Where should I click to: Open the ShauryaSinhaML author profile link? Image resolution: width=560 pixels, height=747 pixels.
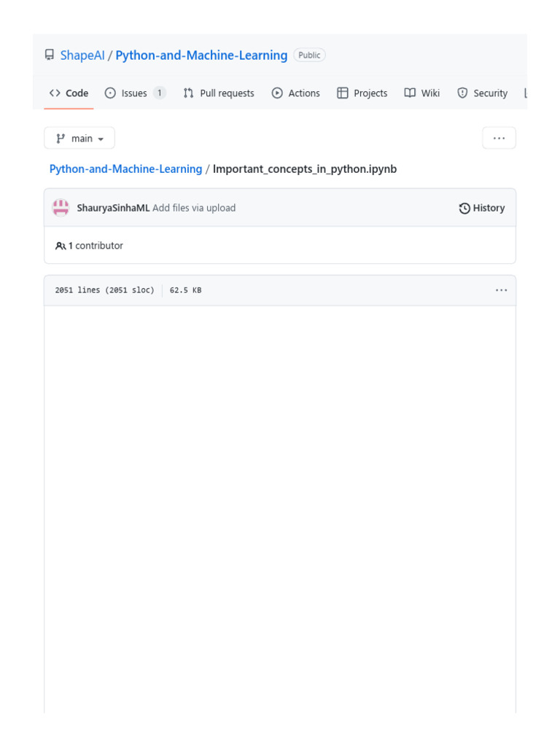[x=113, y=208]
